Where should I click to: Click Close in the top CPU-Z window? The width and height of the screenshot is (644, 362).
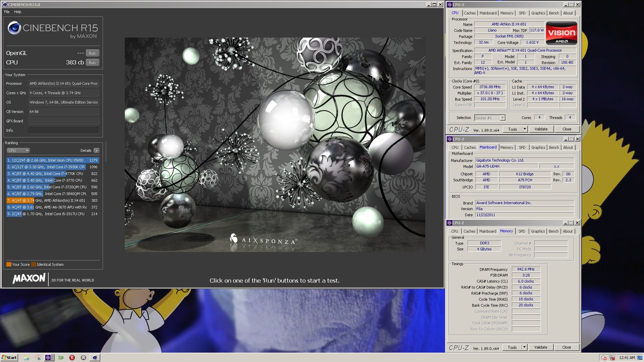point(567,129)
